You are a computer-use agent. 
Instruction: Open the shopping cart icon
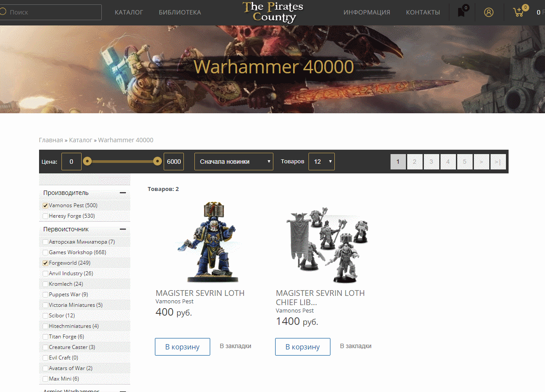pyautogui.click(x=519, y=12)
